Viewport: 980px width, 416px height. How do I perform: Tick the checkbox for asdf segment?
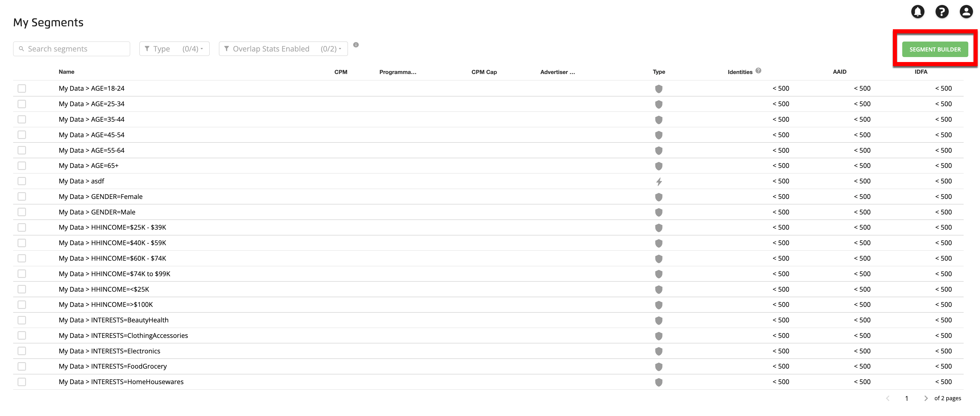click(x=22, y=181)
